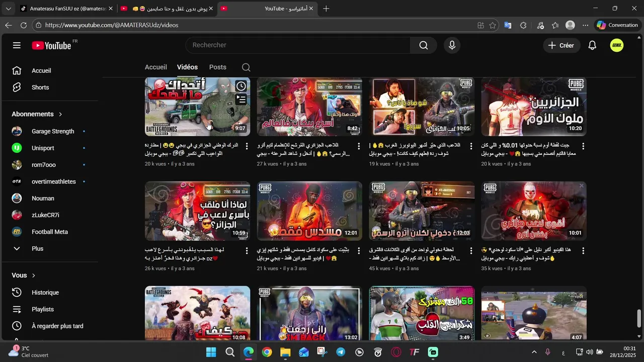Viewport: 644px width, 362px height.
Task: Open the 12:01 pistol video thumbnail
Action: [309, 211]
